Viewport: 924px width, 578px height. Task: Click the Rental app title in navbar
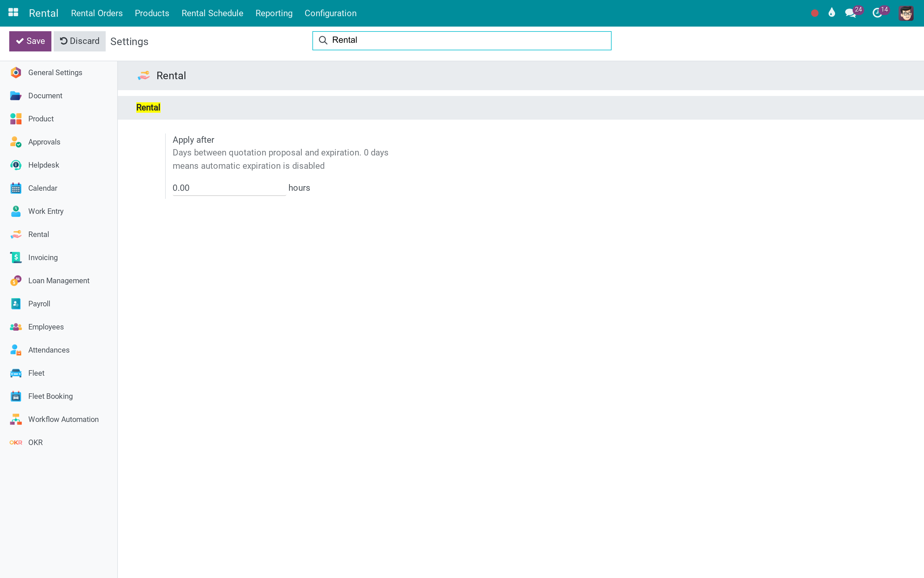[44, 13]
